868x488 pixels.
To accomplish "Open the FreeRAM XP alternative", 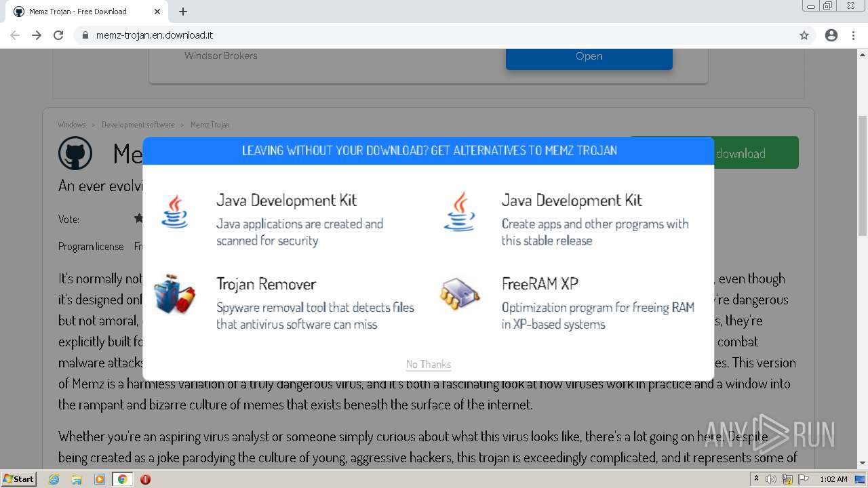I will coord(540,284).
